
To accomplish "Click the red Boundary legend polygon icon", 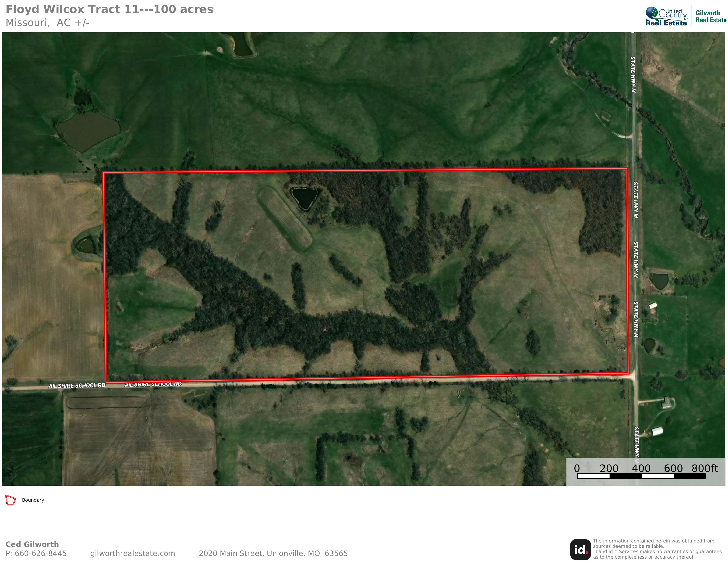I will [x=11, y=500].
